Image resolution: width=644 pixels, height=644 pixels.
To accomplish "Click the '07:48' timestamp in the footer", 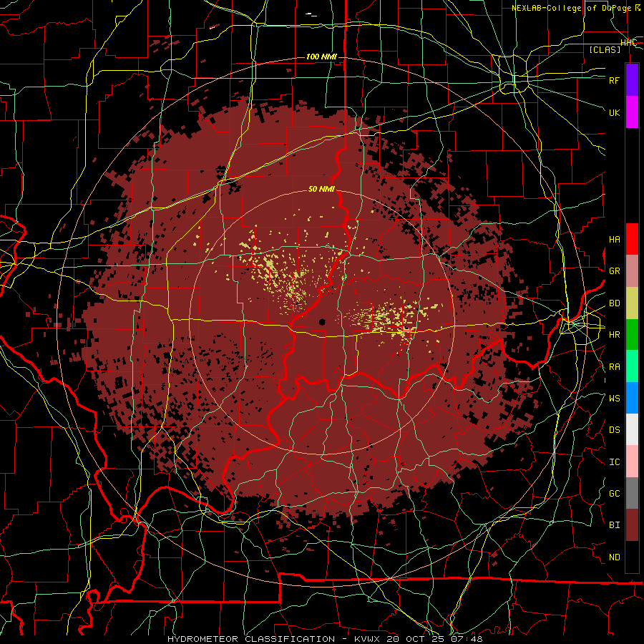I will click(x=466, y=639).
